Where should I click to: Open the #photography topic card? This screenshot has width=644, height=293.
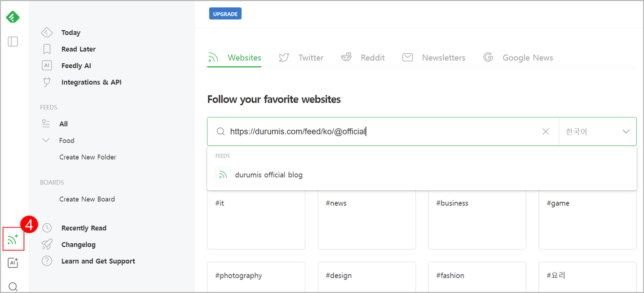pyautogui.click(x=256, y=277)
